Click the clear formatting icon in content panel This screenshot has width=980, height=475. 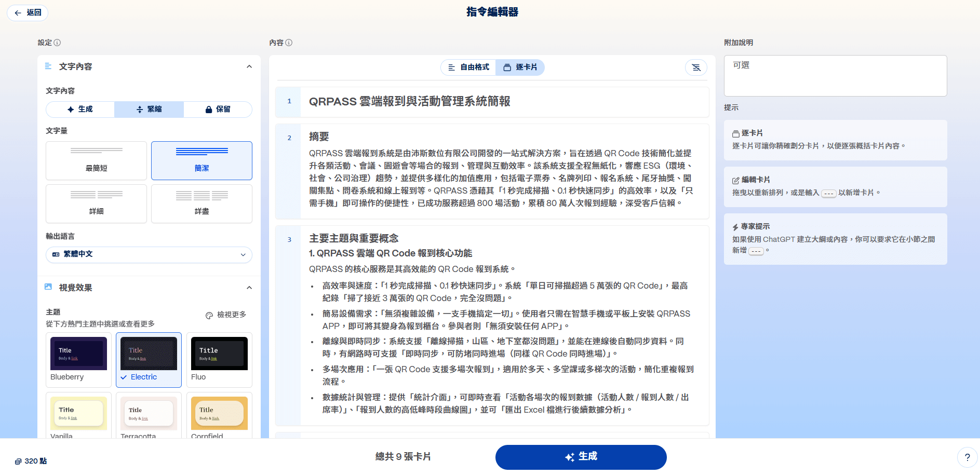coord(696,67)
